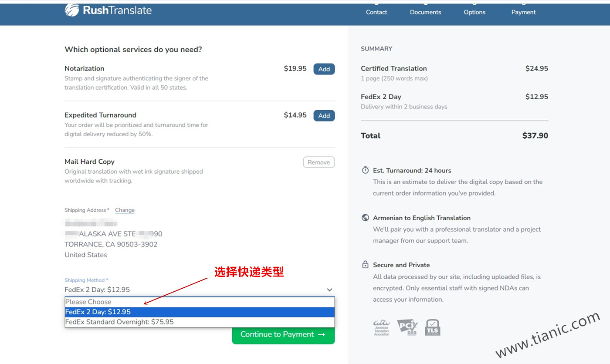Click the Notarization price $19.95

point(295,68)
